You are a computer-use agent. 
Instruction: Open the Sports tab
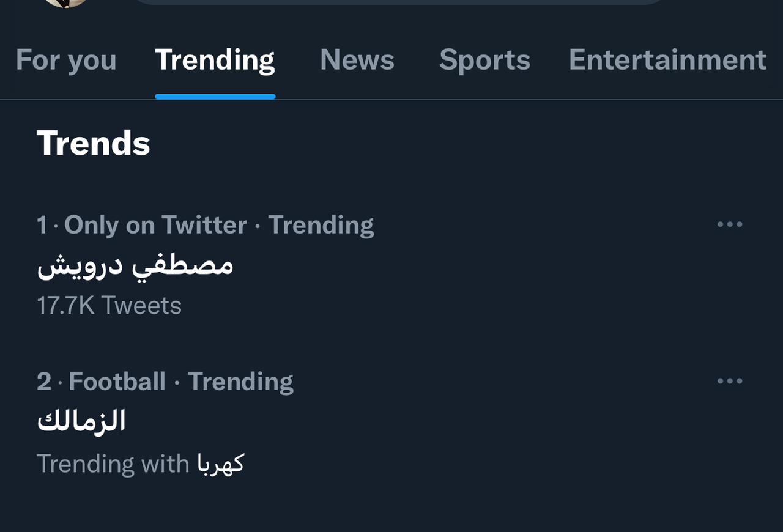[484, 60]
